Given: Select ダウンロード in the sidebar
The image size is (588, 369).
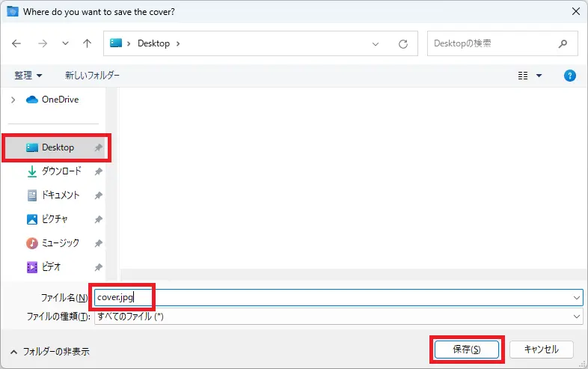Looking at the screenshot, I should click(61, 171).
